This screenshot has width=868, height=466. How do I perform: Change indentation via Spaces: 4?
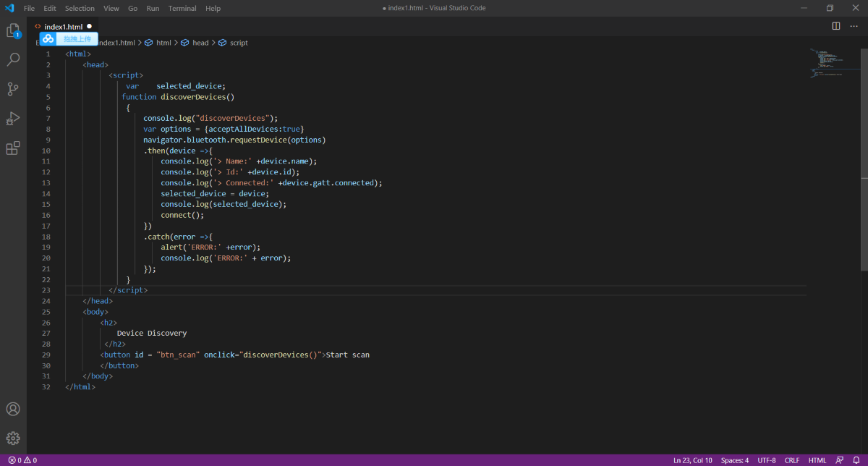pos(735,460)
